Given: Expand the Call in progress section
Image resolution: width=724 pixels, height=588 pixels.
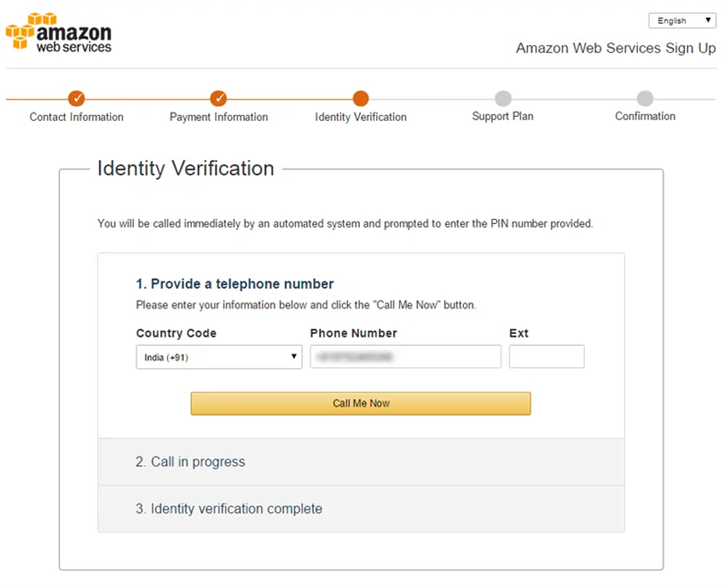Looking at the screenshot, I should click(361, 462).
